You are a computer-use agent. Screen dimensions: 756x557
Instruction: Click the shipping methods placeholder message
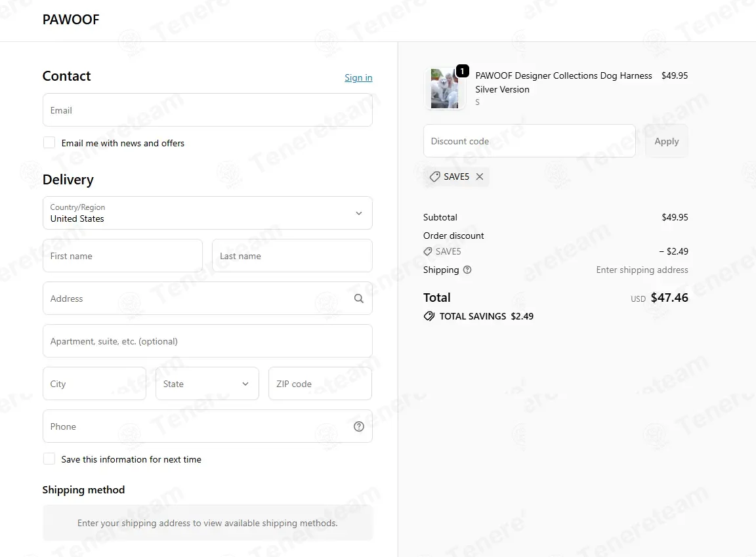[x=207, y=523]
